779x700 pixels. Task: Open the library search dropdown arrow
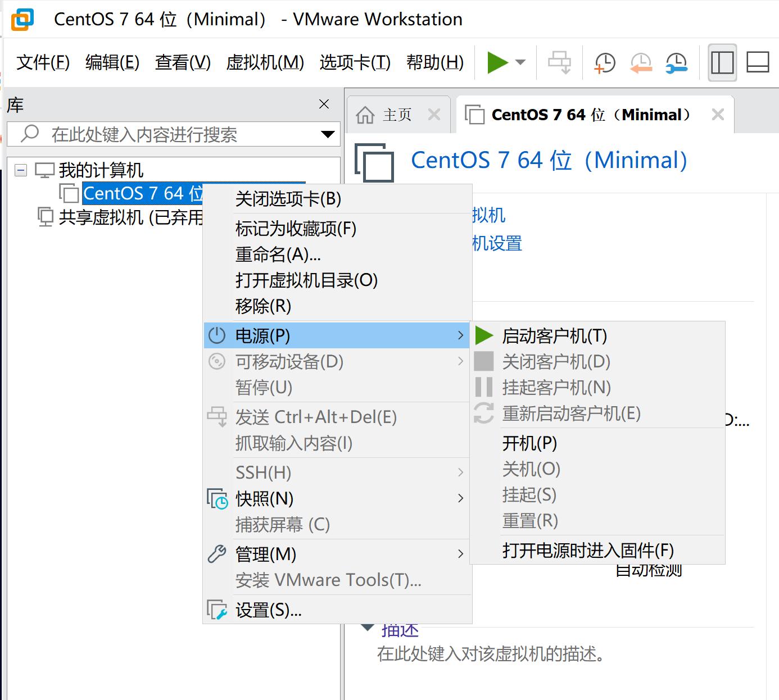click(x=327, y=134)
